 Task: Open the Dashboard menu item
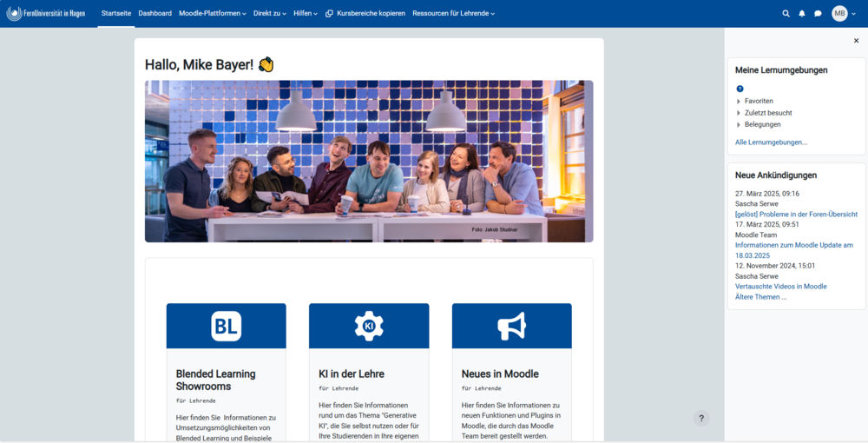[x=155, y=13]
